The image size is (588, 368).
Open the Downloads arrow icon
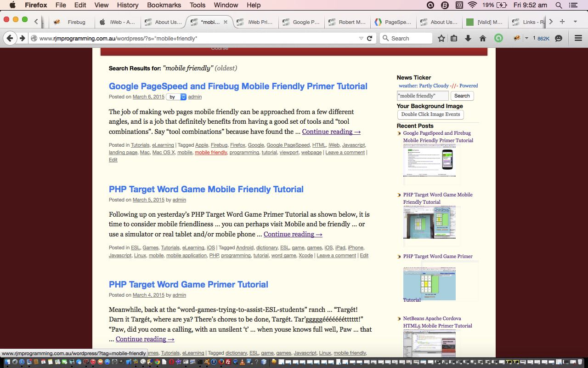(x=468, y=39)
